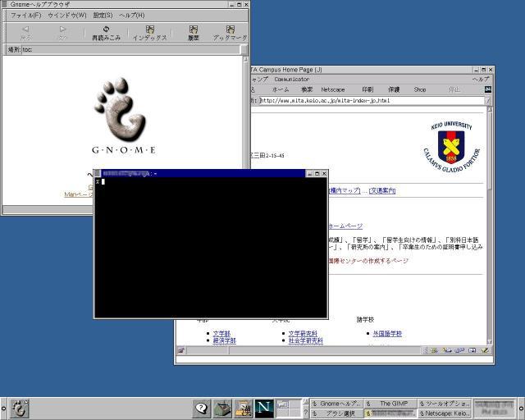
Task: Follow the 社会学研究科 link
Action: click(306, 340)
